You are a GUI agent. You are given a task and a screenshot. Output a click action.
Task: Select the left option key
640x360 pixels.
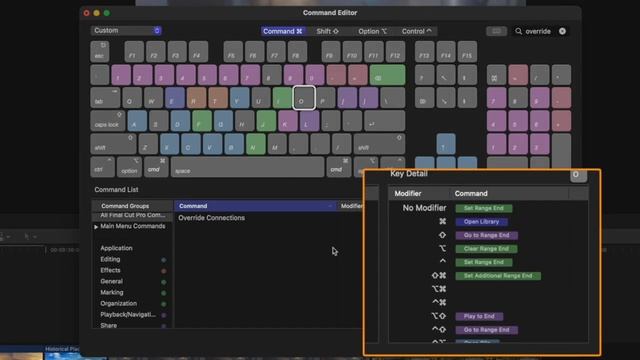[x=129, y=167]
